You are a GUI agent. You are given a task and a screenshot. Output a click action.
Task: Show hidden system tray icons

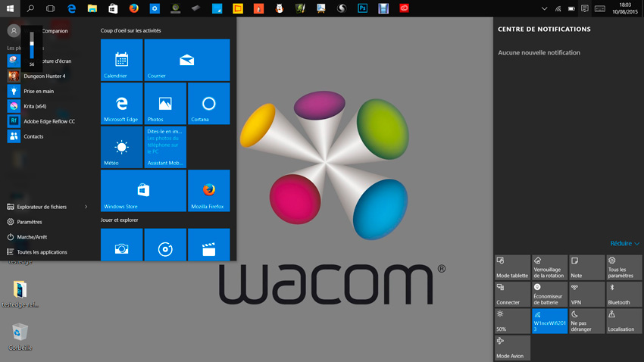pos(544,8)
